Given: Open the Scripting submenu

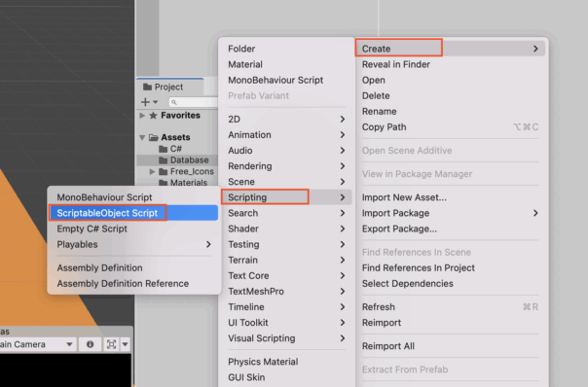Looking at the screenshot, I should click(286, 197).
